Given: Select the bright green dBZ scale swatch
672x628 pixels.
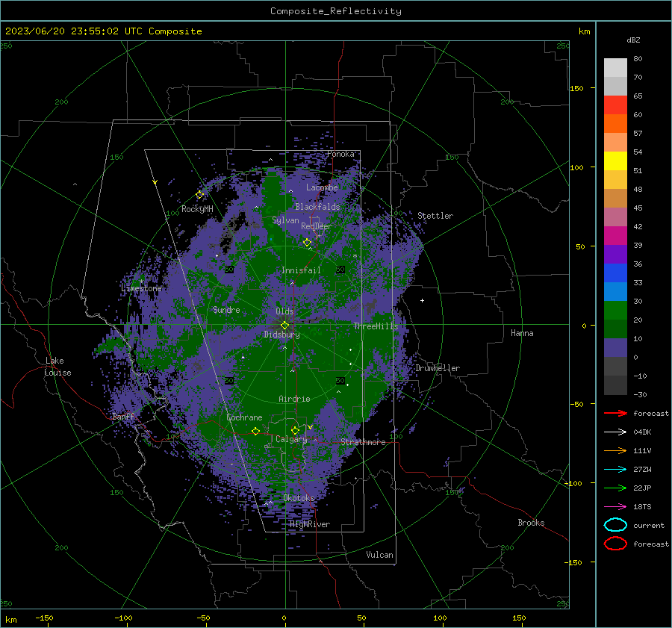Looking at the screenshot, I should click(x=615, y=310).
